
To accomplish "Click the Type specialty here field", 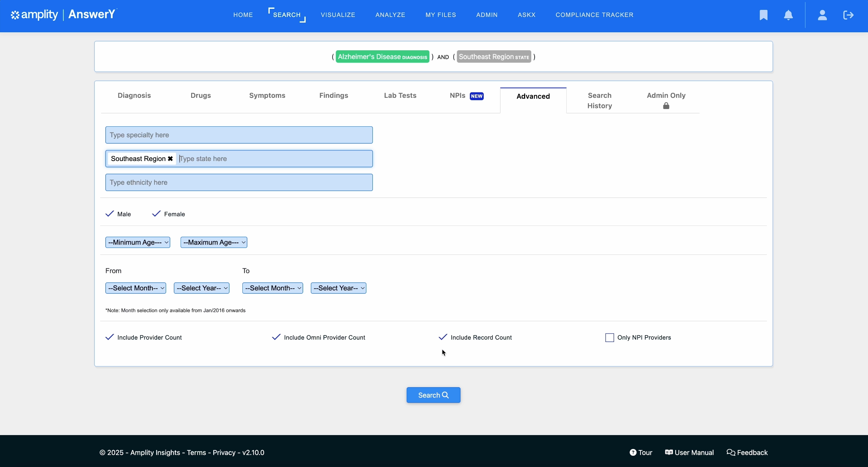I will pos(239,135).
